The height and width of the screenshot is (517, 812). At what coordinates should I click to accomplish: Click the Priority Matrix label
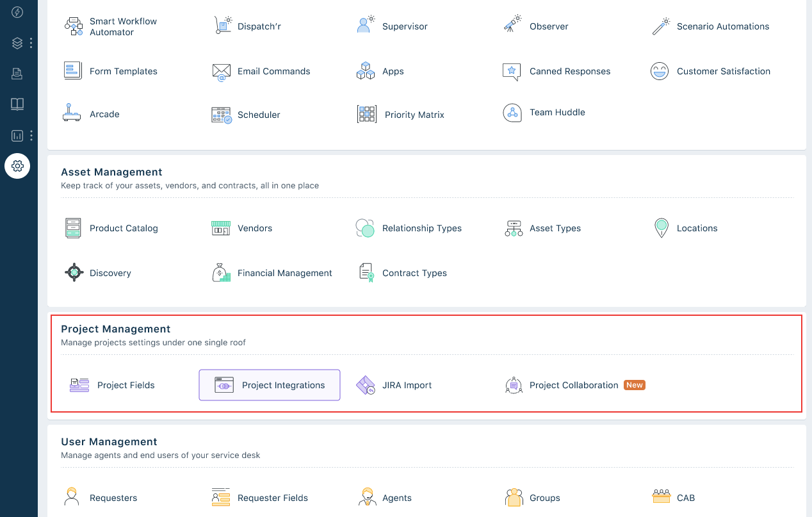[x=414, y=115]
